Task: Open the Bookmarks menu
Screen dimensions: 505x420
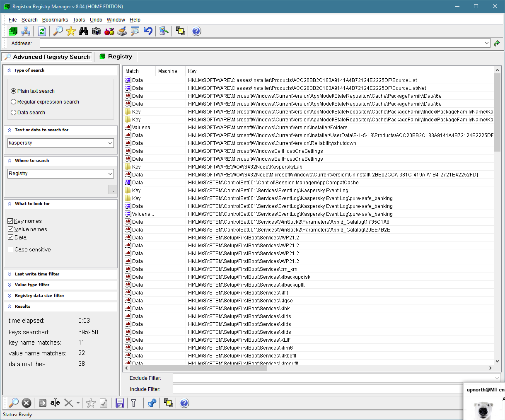Action: [x=55, y=20]
